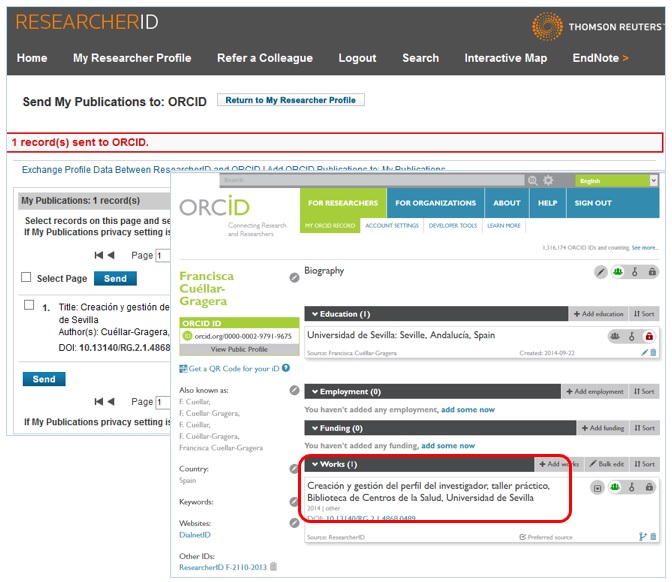672x582 pixels.
Task: Open the English language dropdown
Action: click(616, 181)
